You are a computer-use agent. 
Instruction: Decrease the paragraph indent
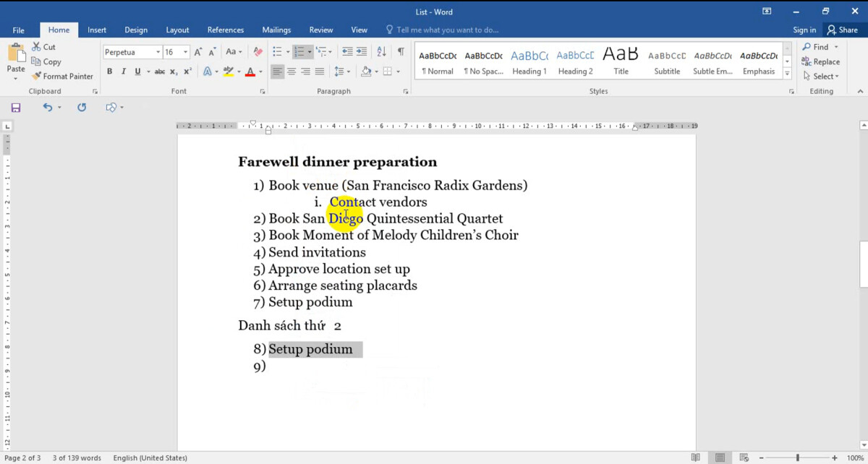(347, 52)
